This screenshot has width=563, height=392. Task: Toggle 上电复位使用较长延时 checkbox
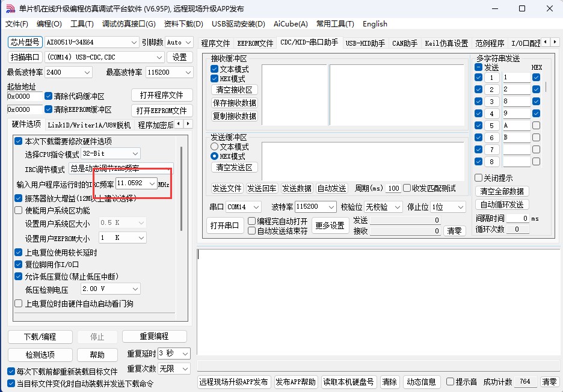(x=18, y=253)
